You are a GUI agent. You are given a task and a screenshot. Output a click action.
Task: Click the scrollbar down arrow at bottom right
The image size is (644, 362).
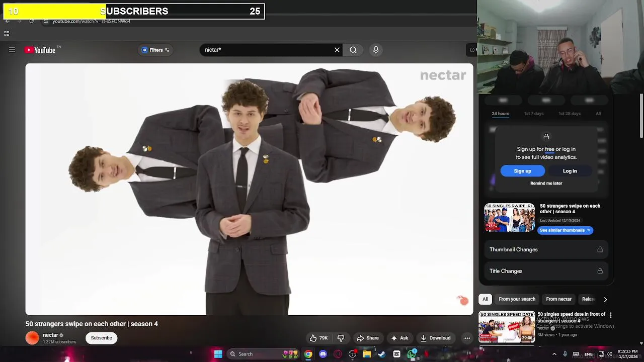(641, 343)
